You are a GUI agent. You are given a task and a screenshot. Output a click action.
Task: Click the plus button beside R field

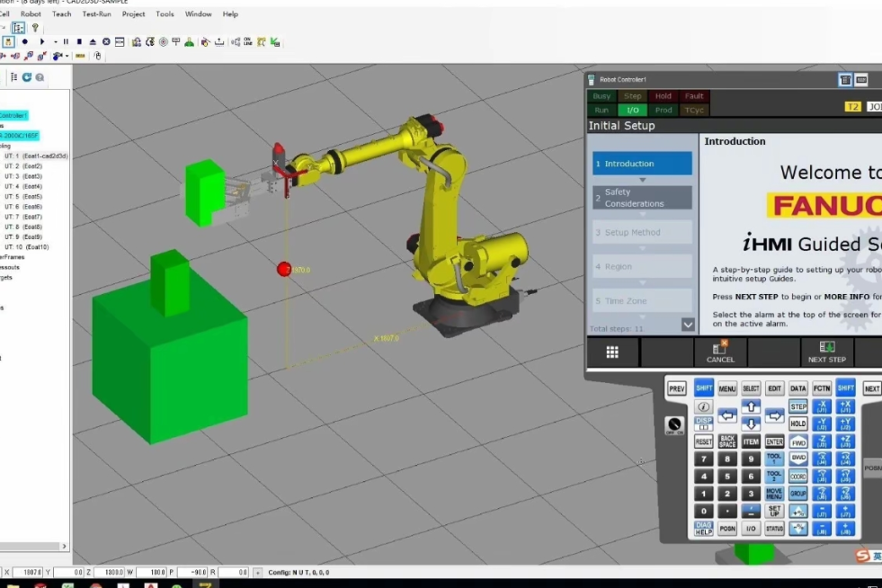257,572
